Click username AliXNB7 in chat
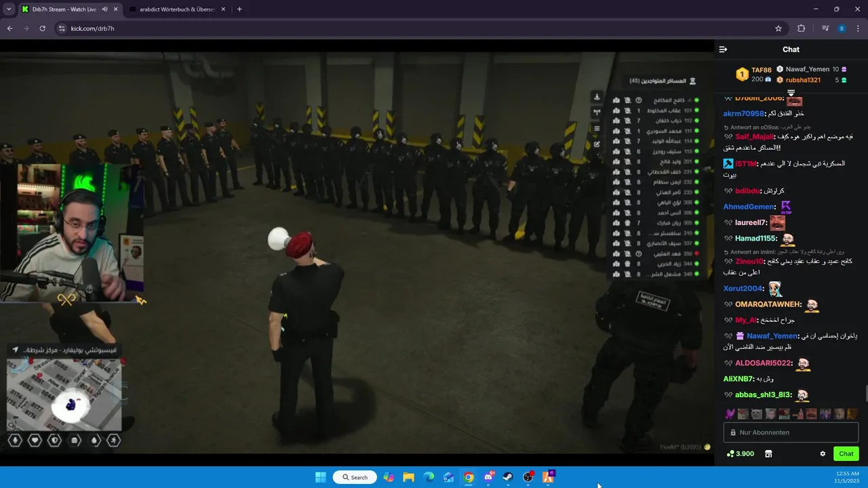Screen dimensions: 868x488 (x=739, y=379)
